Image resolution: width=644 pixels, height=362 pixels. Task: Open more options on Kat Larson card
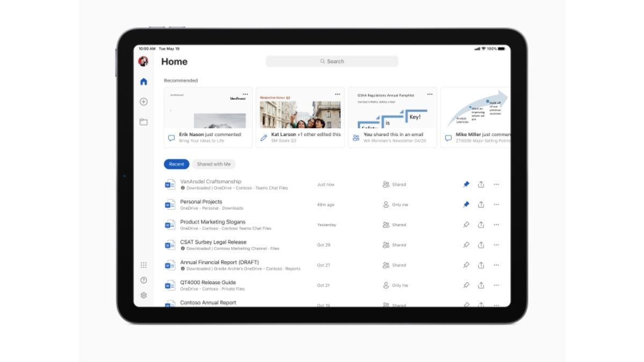tap(338, 94)
